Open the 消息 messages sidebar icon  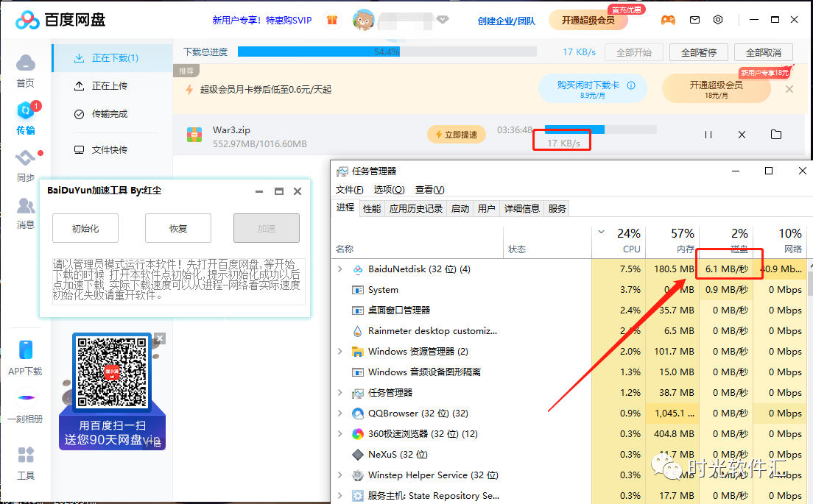(x=25, y=213)
